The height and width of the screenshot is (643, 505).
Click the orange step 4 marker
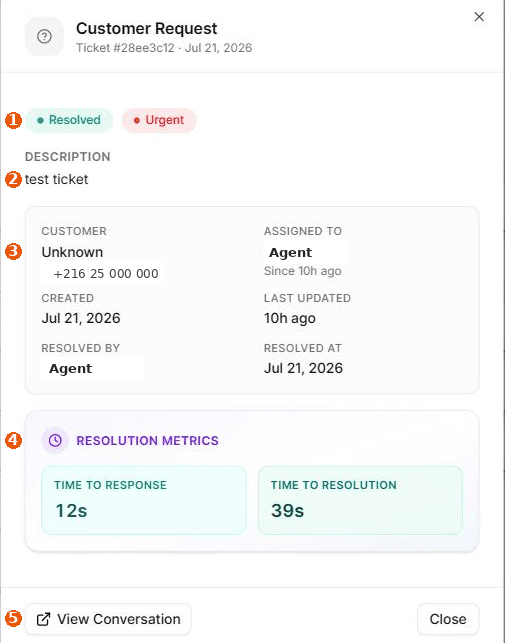13,440
